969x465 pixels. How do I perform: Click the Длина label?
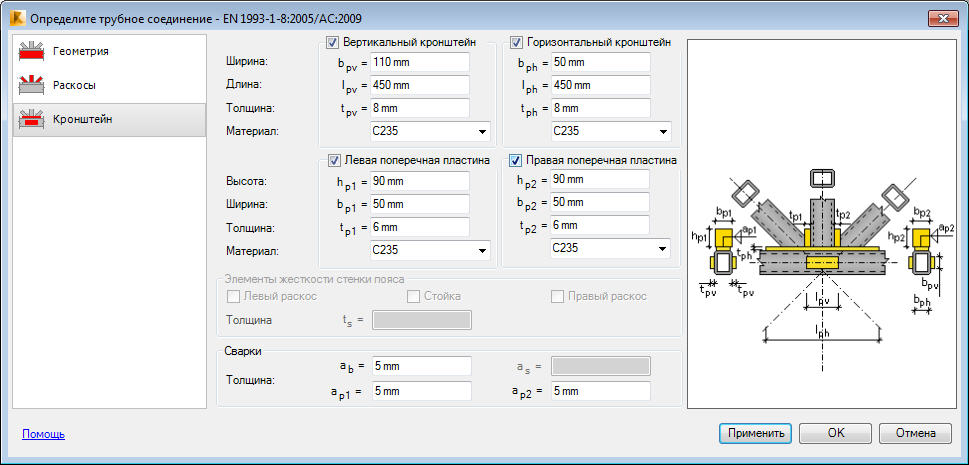[x=242, y=85]
